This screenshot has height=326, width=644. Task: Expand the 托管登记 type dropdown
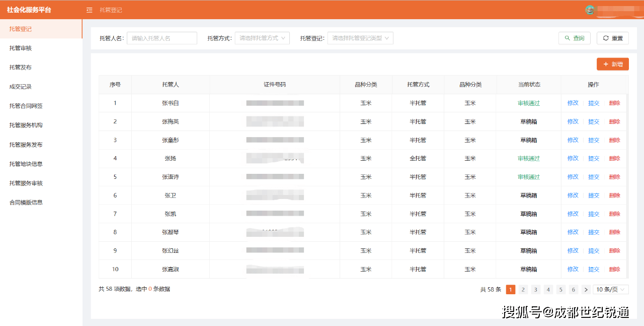pyautogui.click(x=360, y=38)
